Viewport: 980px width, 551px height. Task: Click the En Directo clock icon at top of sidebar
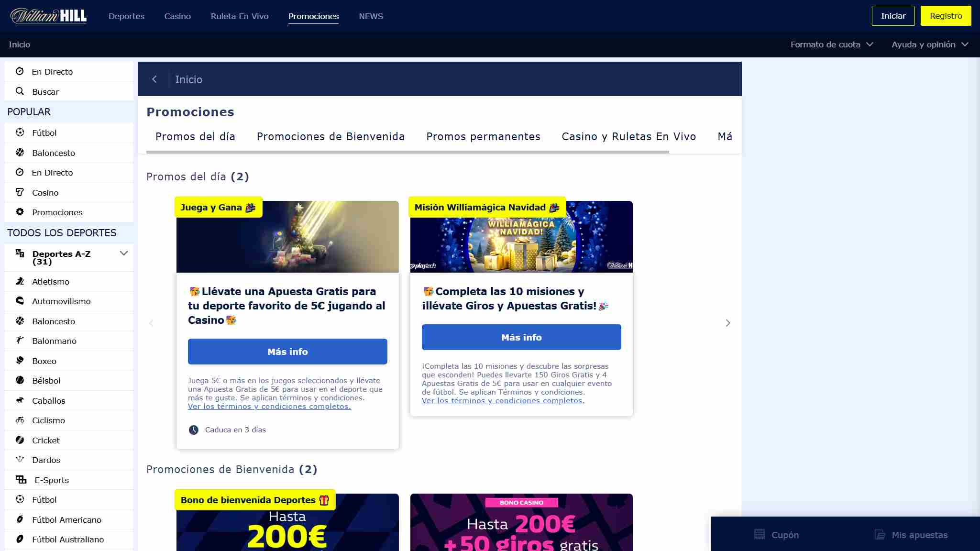tap(20, 71)
